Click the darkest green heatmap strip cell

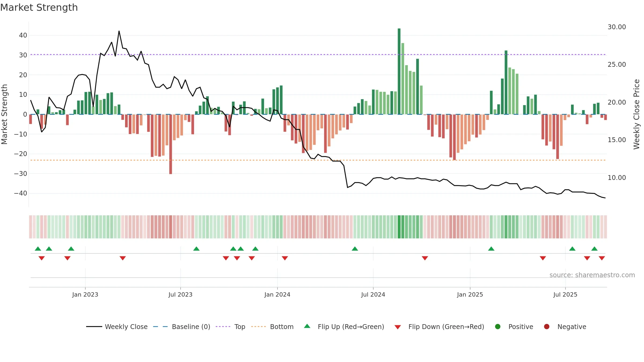point(399,227)
